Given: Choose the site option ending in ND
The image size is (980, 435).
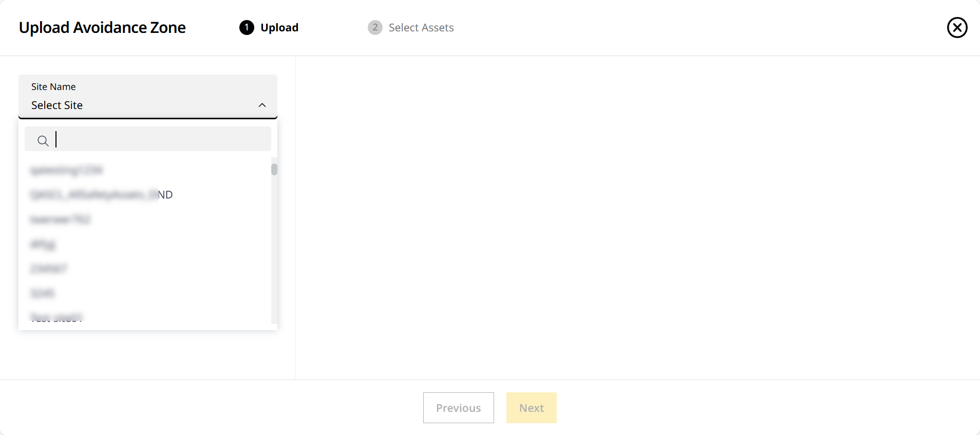Looking at the screenshot, I should (102, 195).
